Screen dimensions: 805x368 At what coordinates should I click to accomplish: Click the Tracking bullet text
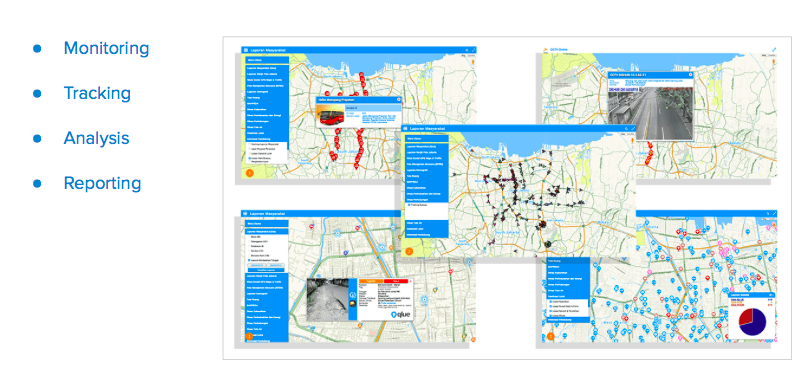click(x=97, y=93)
